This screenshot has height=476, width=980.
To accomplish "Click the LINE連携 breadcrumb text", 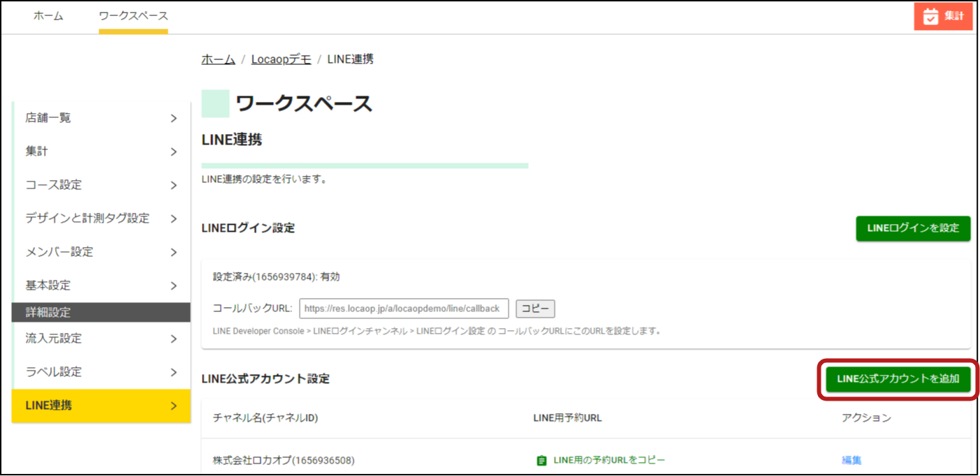I will pos(350,59).
